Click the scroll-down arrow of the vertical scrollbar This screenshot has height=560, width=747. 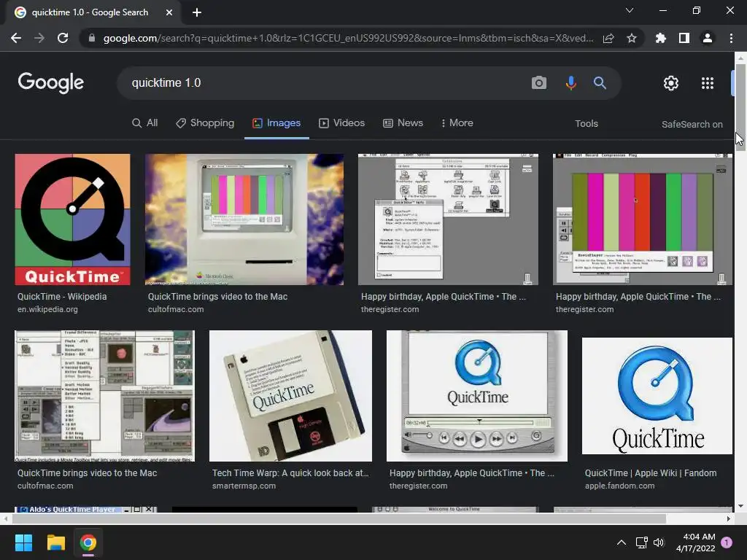[x=740, y=506]
